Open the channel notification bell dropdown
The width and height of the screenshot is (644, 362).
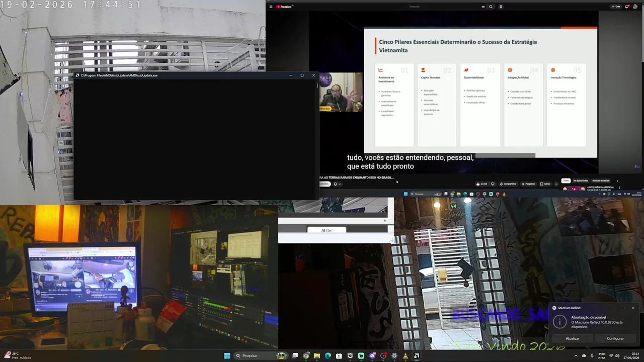click(337, 184)
